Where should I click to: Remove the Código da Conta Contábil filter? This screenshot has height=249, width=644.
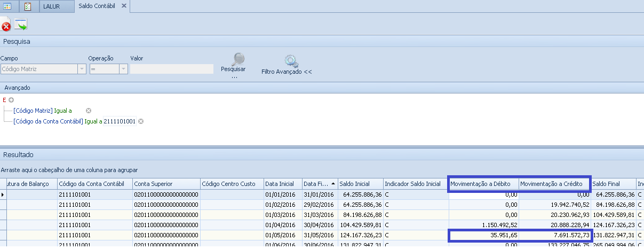coord(141,121)
